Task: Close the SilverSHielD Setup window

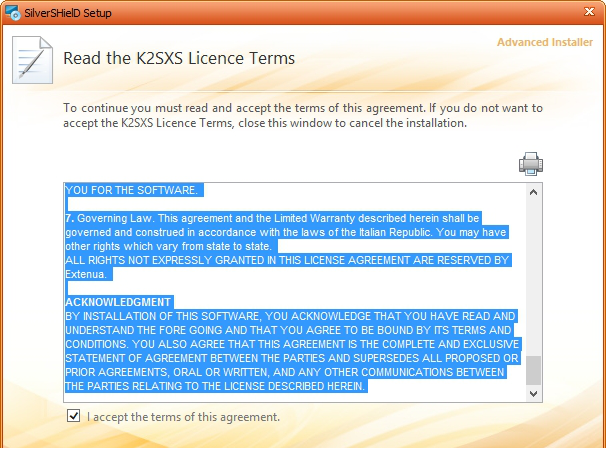Action: pyautogui.click(x=589, y=12)
